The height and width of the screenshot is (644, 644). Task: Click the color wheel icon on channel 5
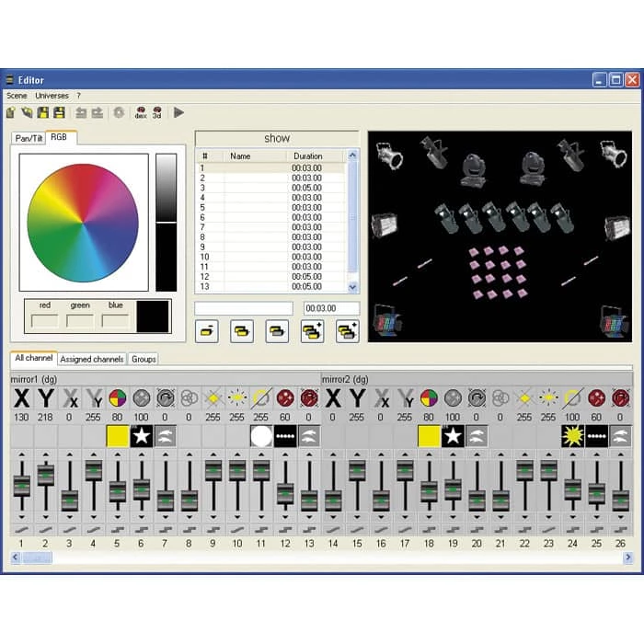(117, 398)
